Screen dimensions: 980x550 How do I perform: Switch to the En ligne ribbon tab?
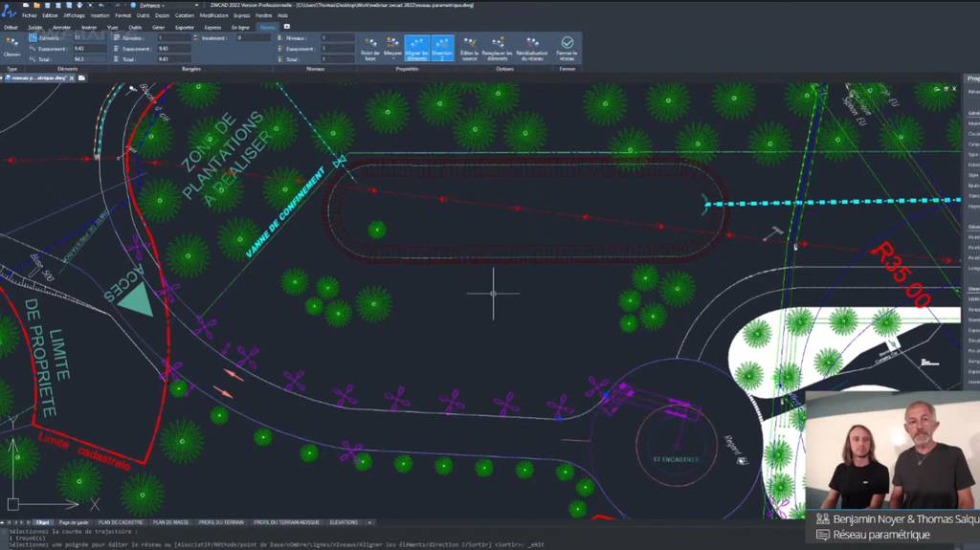point(240,28)
